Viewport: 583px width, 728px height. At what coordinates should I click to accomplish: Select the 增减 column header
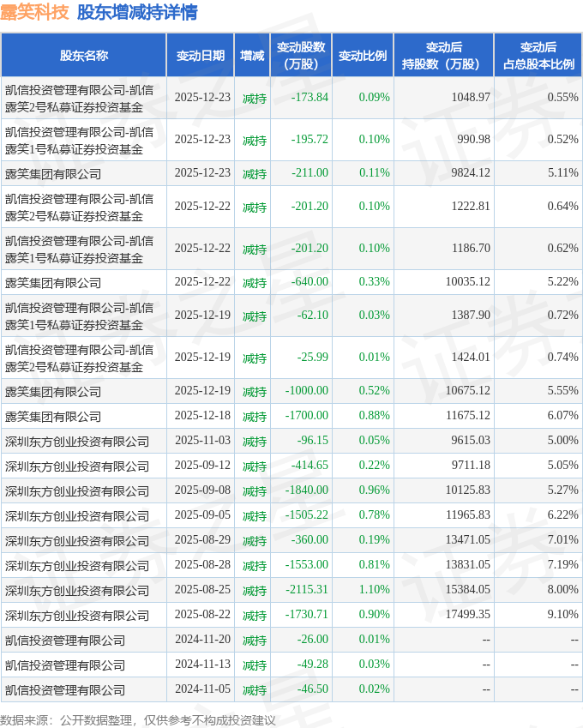pos(252,55)
